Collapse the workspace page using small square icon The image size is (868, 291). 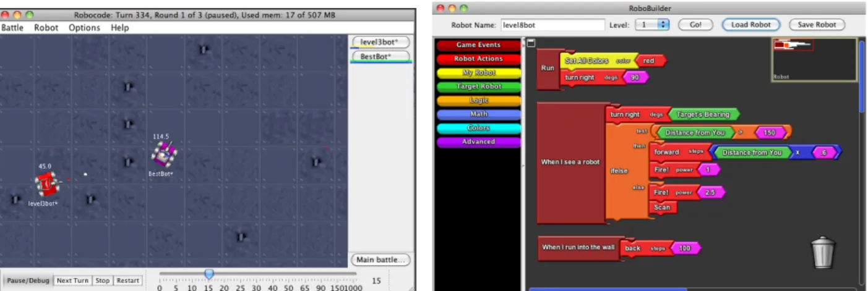[531, 43]
